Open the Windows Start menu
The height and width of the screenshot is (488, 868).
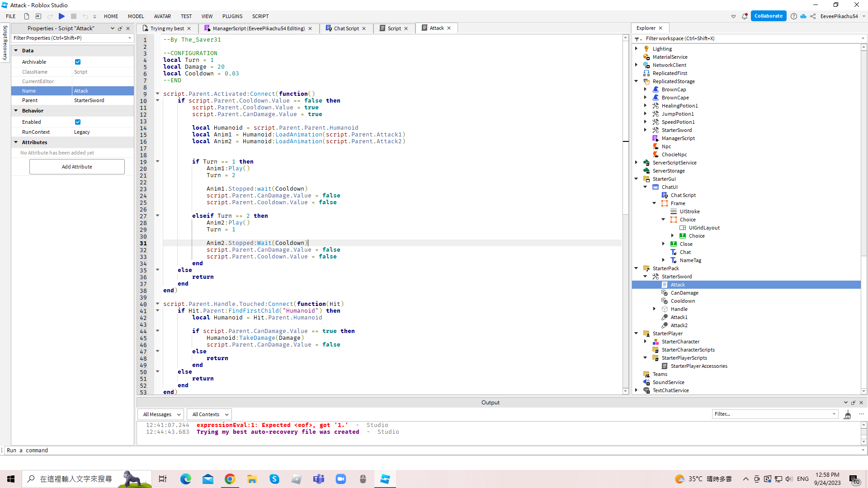pos(11,479)
